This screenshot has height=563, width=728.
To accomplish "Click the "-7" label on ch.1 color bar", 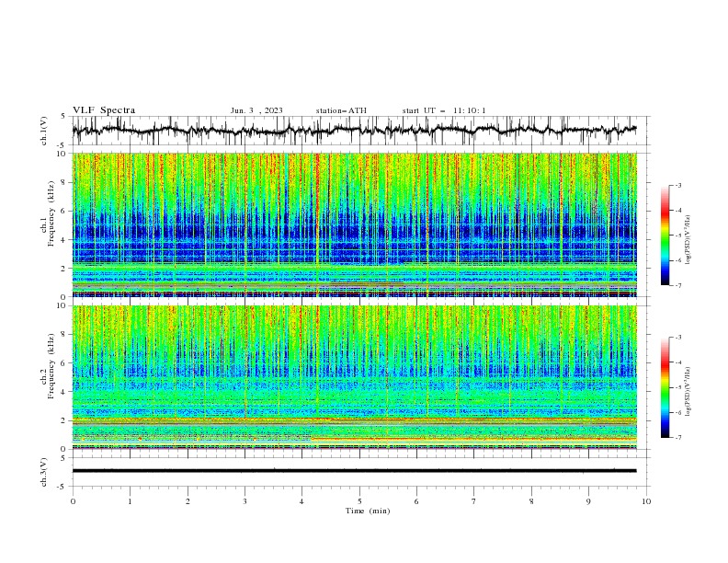I will 678,285.
